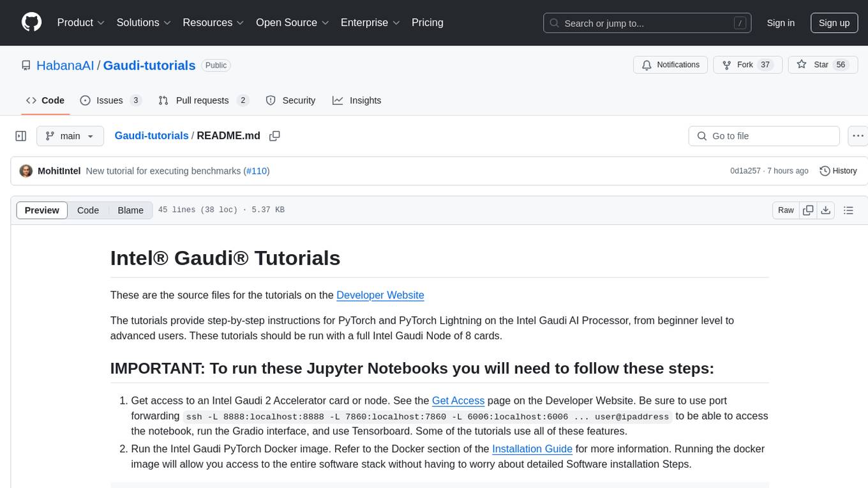Toggle the file tree side panel
The image size is (868, 488).
click(21, 136)
